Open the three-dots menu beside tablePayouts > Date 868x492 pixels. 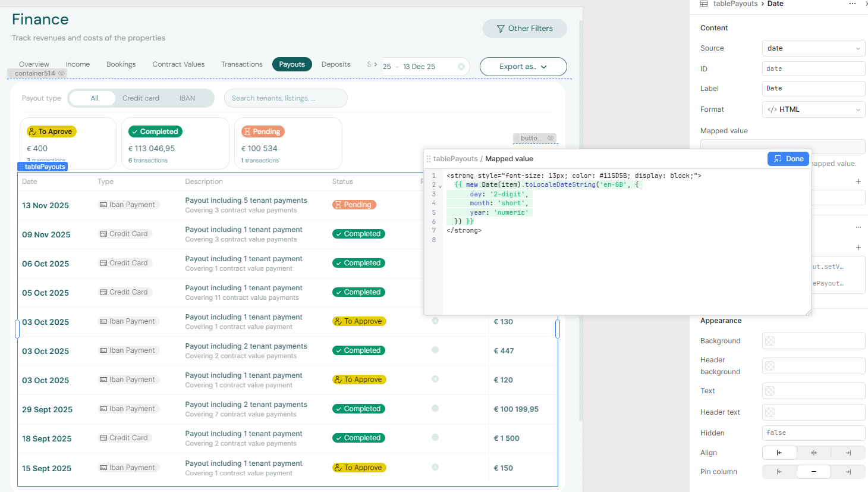point(852,4)
